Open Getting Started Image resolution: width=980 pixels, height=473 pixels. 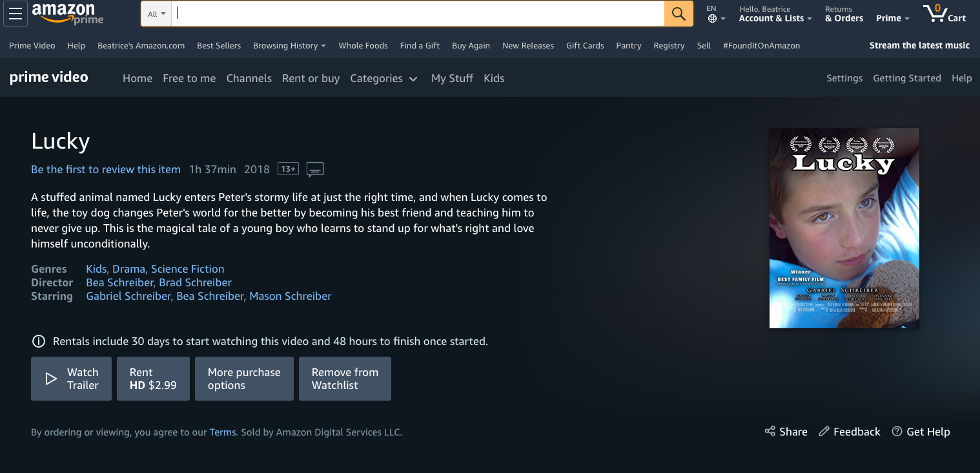(907, 78)
